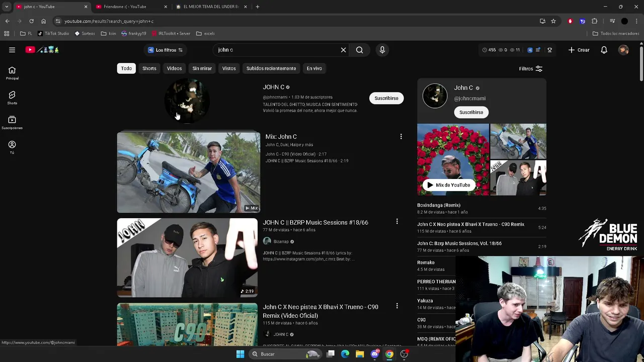Select the Shorts filter chip

click(149, 68)
